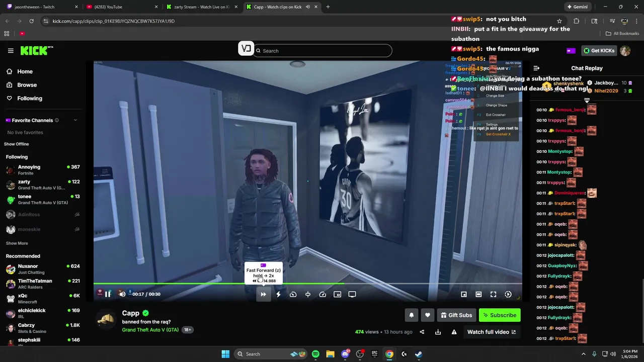Click the Get KICKs button
644x362 pixels.
coord(599,51)
